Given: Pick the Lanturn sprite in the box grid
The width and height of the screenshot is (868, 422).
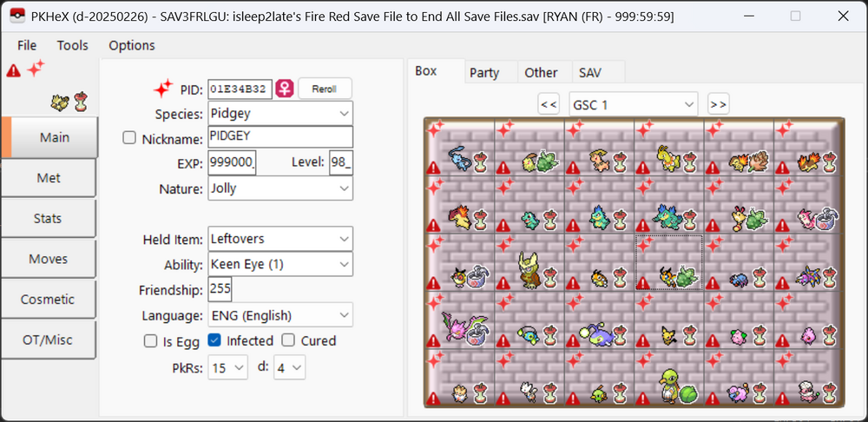Looking at the screenshot, I should pos(595,332).
